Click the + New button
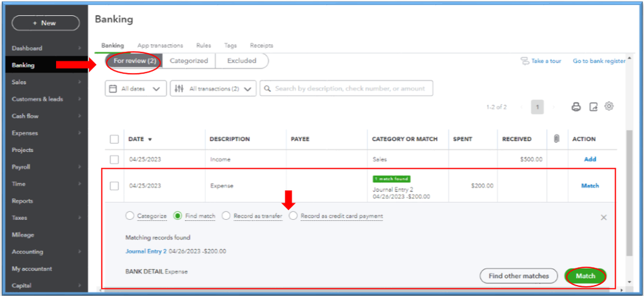The image size is (644, 296). point(46,23)
